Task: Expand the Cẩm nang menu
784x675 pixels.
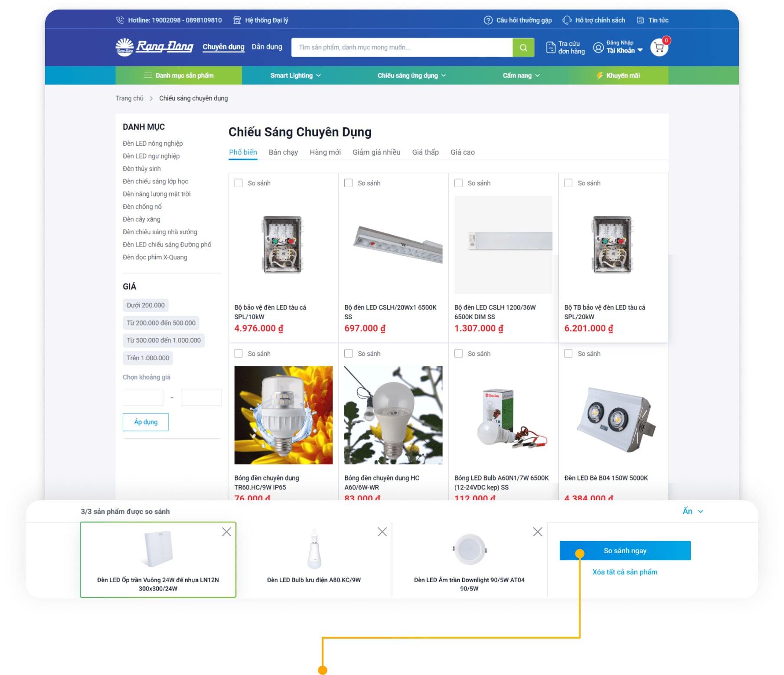Action: click(x=521, y=75)
